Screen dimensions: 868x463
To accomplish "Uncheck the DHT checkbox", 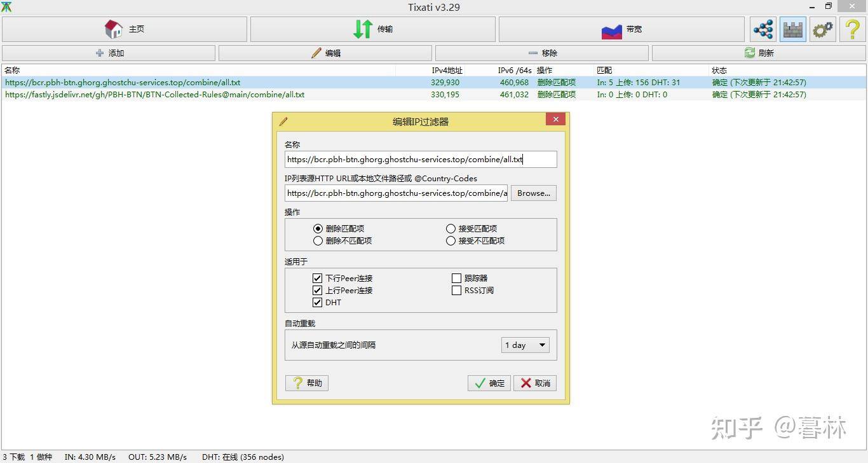I will [x=327, y=302].
